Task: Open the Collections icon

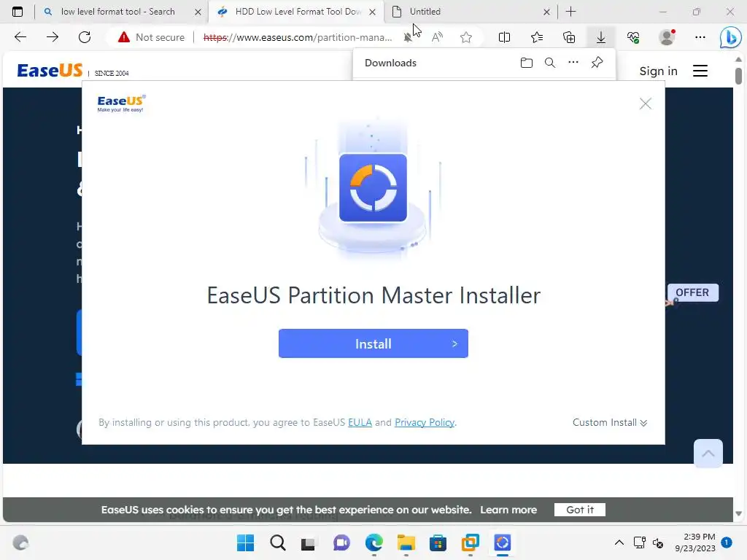Action: pos(569,37)
